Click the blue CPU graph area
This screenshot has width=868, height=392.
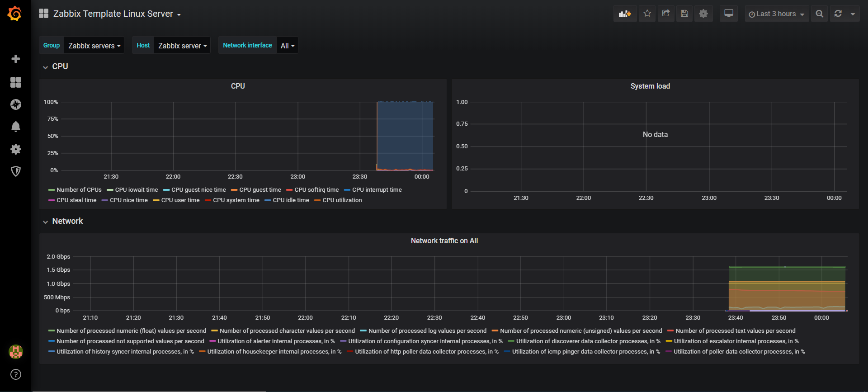point(405,136)
